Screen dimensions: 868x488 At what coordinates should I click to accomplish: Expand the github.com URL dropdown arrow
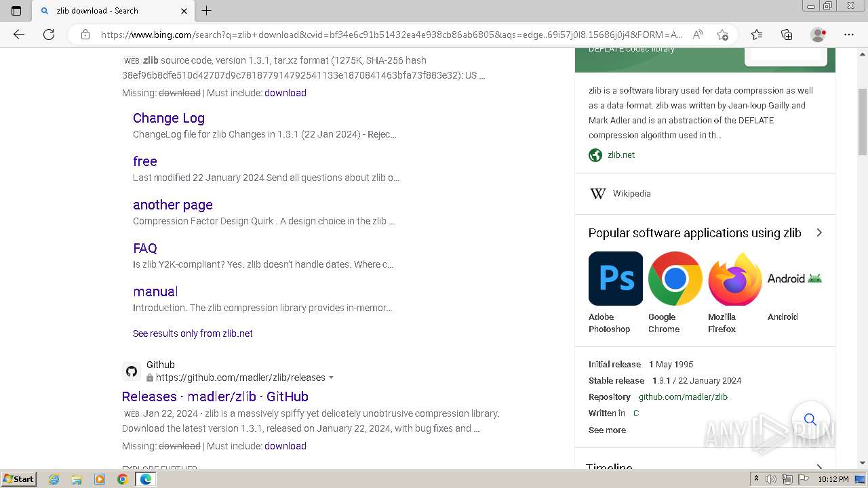(331, 378)
